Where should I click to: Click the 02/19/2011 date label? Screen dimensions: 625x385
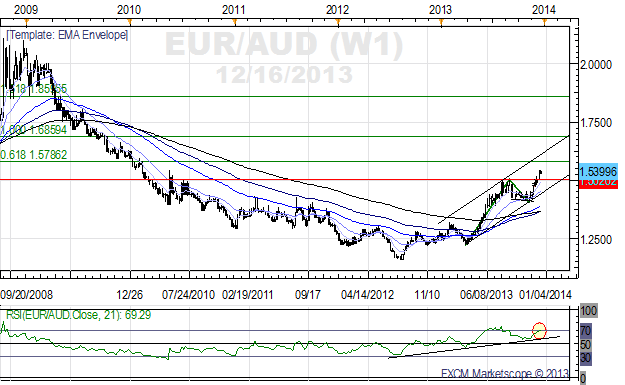coord(248,295)
